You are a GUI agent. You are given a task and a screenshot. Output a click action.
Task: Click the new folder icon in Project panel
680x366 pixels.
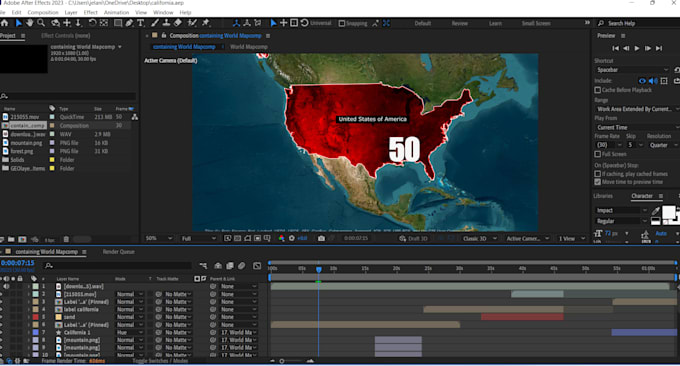11,239
